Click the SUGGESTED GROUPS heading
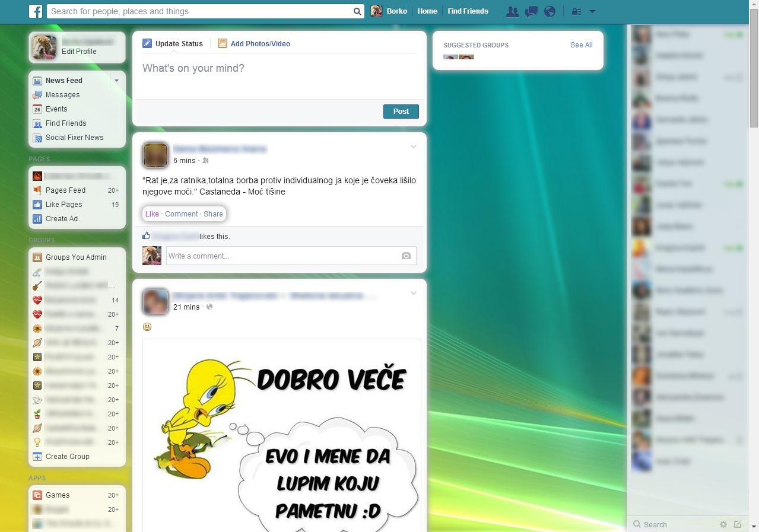Viewport: 759px width, 532px height. (x=476, y=45)
